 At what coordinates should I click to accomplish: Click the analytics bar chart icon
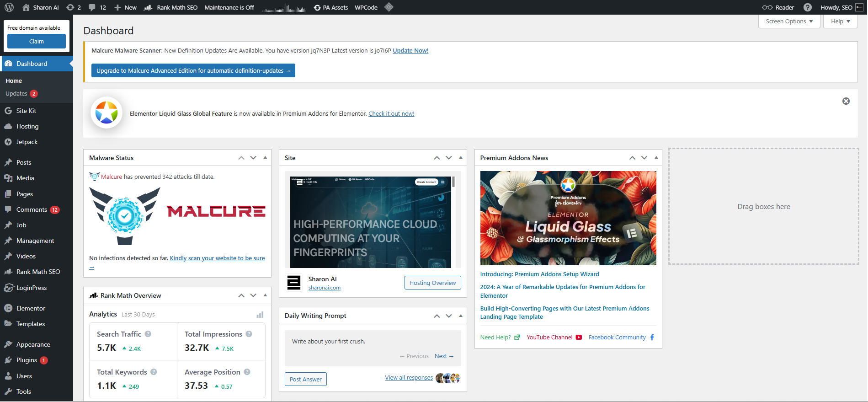(260, 315)
